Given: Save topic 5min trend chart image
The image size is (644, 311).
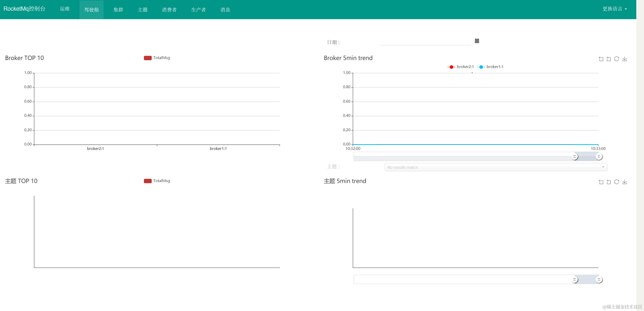Looking at the screenshot, I should (x=625, y=182).
